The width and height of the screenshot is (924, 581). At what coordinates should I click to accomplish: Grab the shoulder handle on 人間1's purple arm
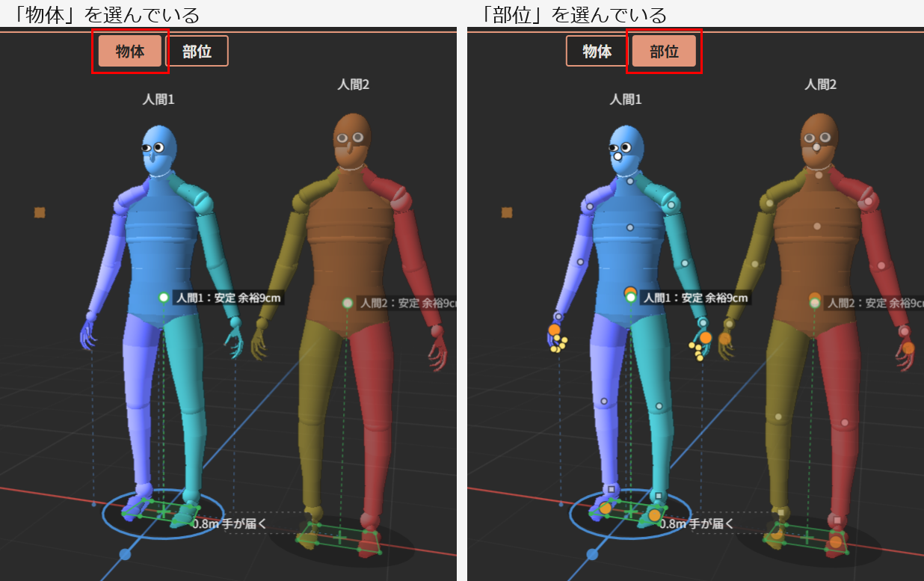(x=590, y=206)
